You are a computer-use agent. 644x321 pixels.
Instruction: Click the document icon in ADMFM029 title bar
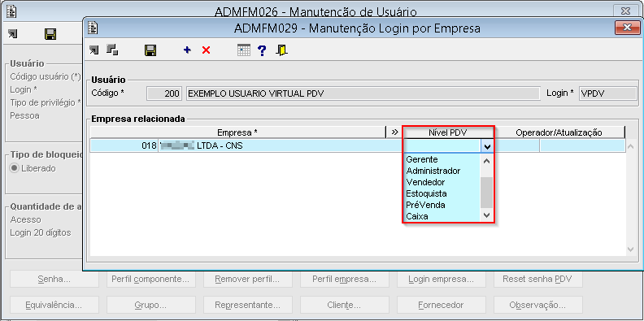(x=94, y=28)
